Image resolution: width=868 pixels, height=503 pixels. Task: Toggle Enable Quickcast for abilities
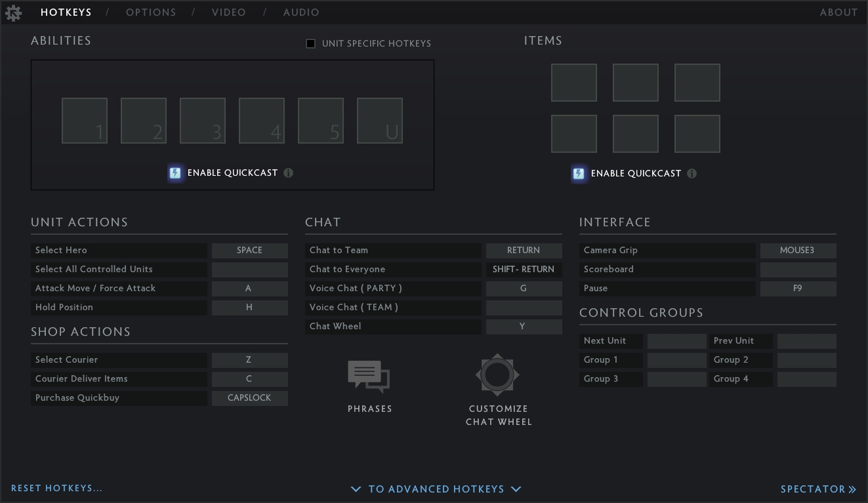(x=175, y=173)
